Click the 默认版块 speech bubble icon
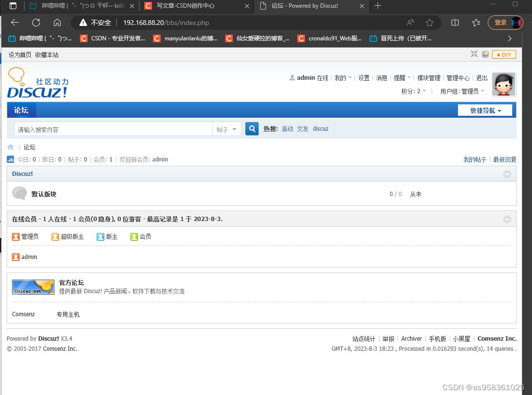 (x=19, y=193)
